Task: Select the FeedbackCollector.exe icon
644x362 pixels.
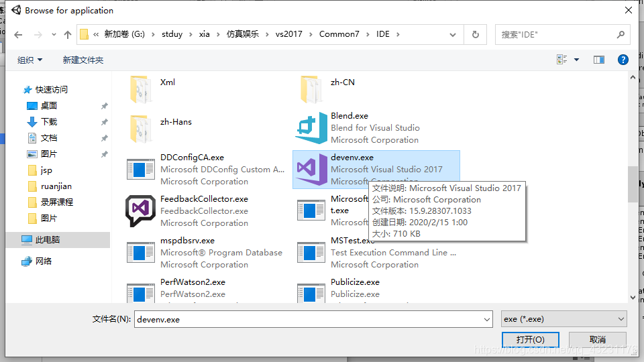Action: pyautogui.click(x=140, y=211)
